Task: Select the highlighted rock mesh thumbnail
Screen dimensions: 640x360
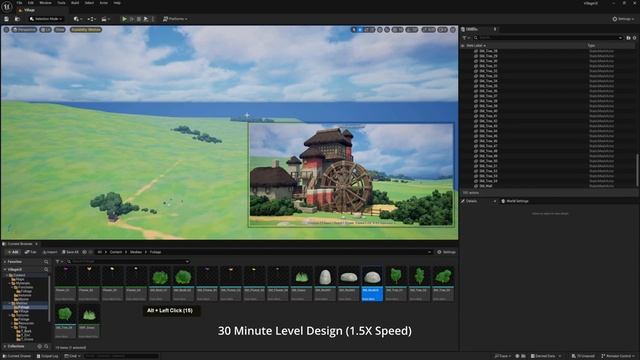Action: 372,283
